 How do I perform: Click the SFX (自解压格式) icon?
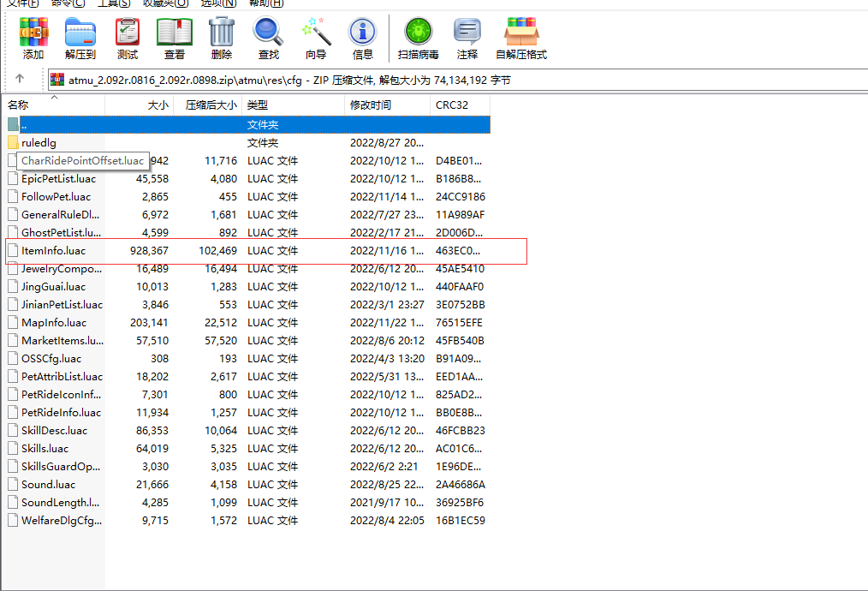(521, 33)
